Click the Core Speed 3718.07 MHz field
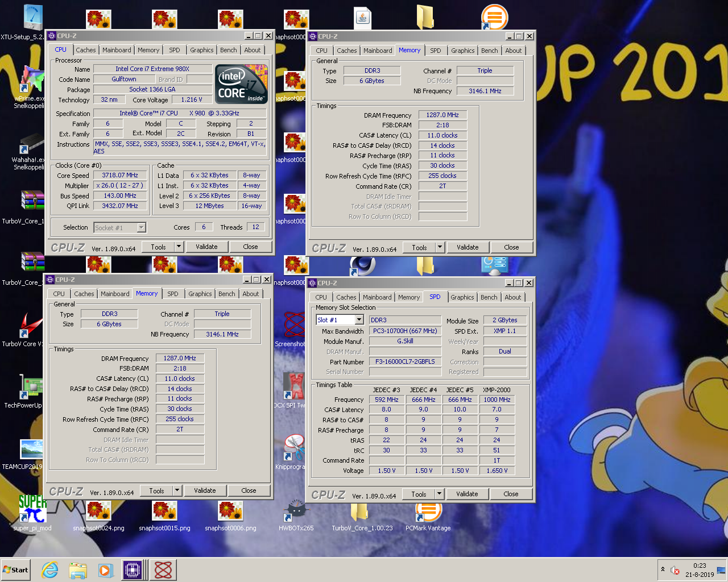This screenshot has width=728, height=582. tap(120, 175)
